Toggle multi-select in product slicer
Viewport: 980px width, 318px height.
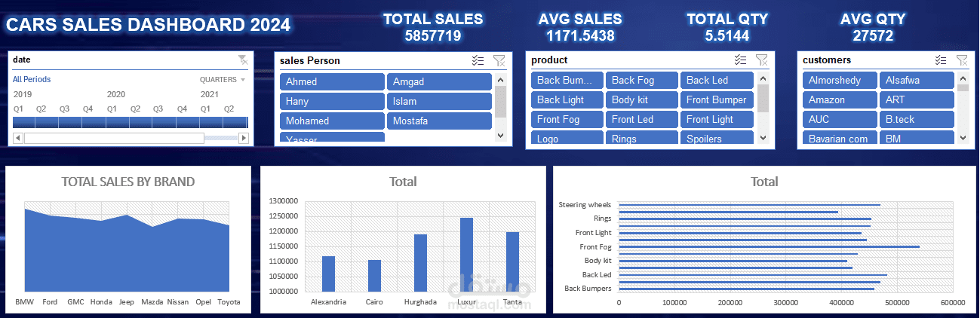[740, 60]
